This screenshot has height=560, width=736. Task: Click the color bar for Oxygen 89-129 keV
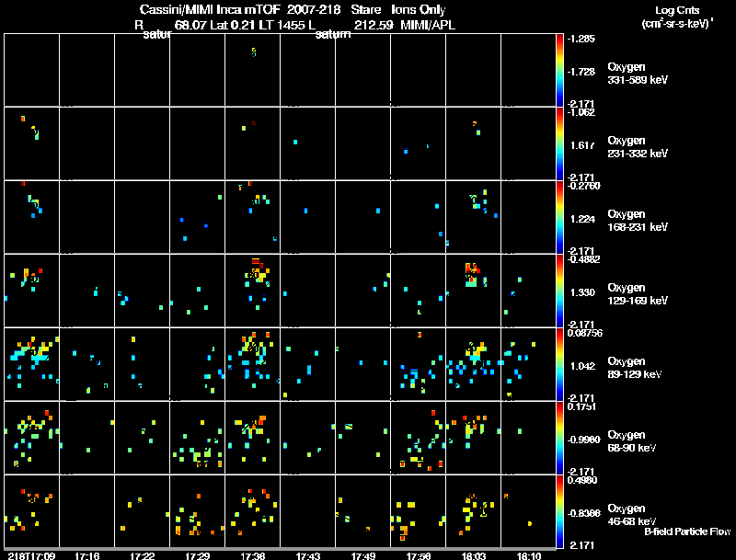tap(559, 364)
